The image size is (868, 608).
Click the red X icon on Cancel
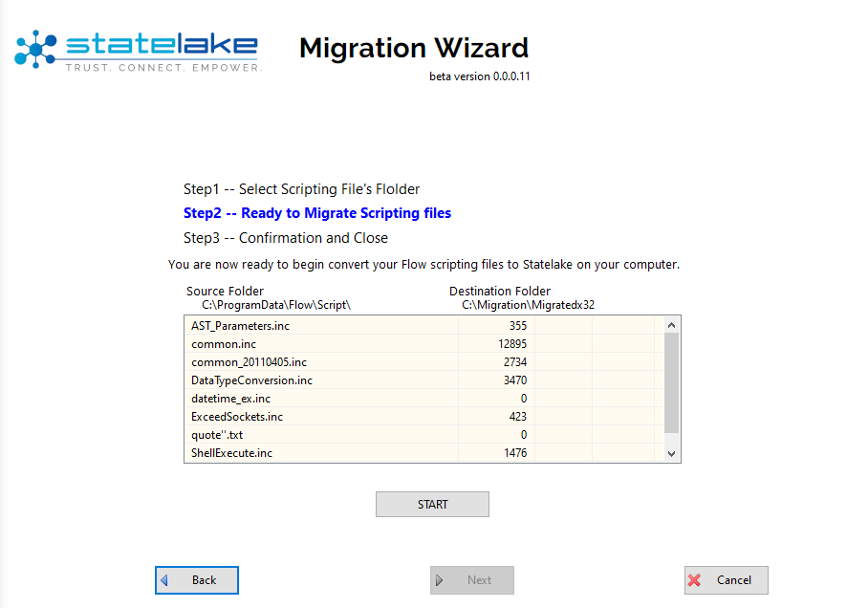point(695,579)
